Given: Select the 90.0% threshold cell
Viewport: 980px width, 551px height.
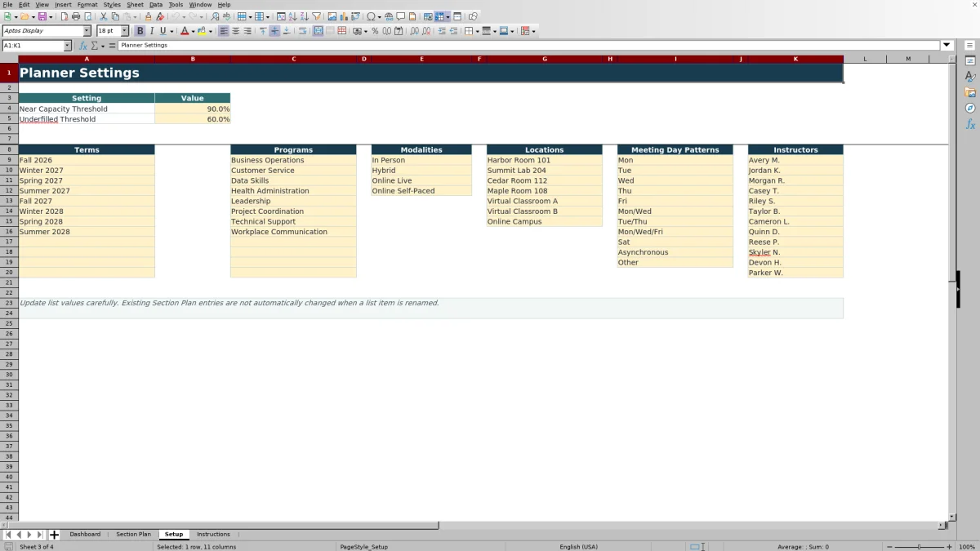Looking at the screenshot, I should pyautogui.click(x=193, y=109).
